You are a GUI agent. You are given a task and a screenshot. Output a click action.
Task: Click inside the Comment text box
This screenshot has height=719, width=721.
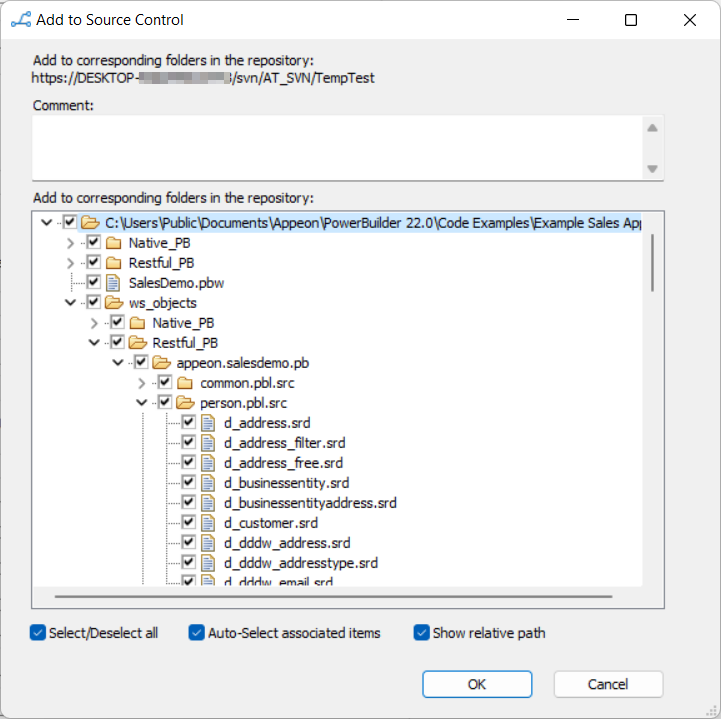pos(337,148)
